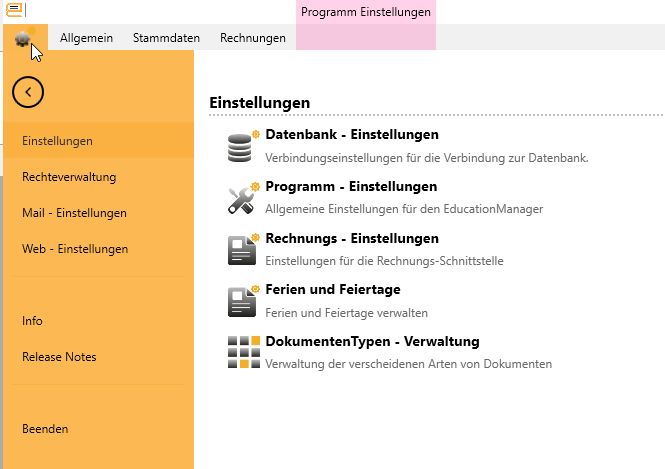Click the gear application menu icon
Screen dimensions: 665x469
[22, 38]
